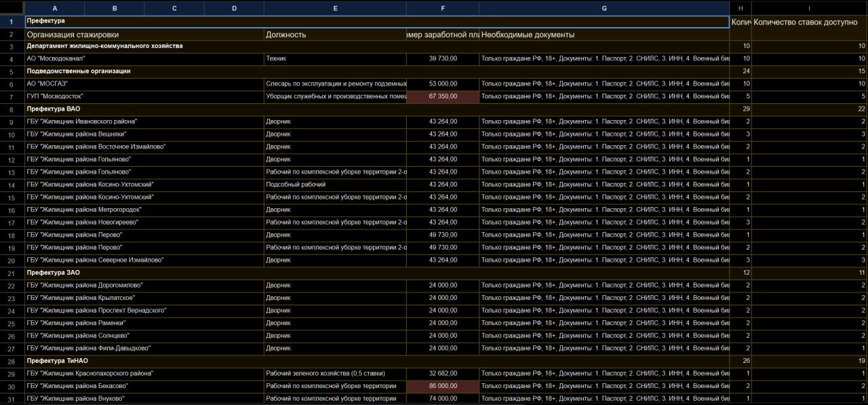Screen dimensions: 868x405
Task: Select "Жилищник района Дорогомилово" cell
Action: (144, 286)
